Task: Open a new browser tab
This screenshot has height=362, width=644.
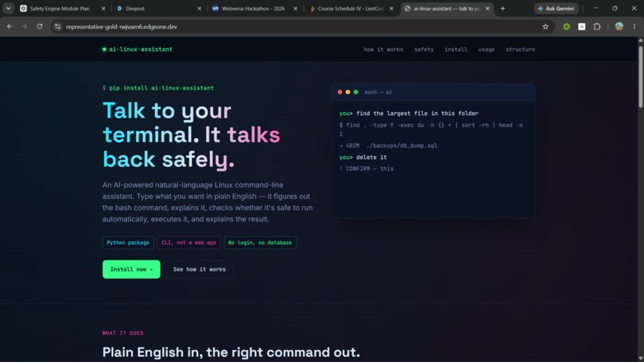Action: pos(503,8)
